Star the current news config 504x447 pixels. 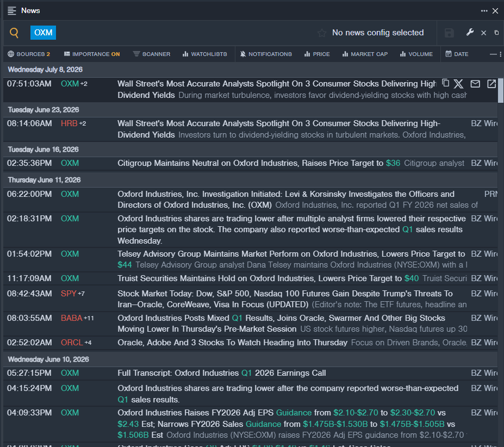[x=322, y=33]
